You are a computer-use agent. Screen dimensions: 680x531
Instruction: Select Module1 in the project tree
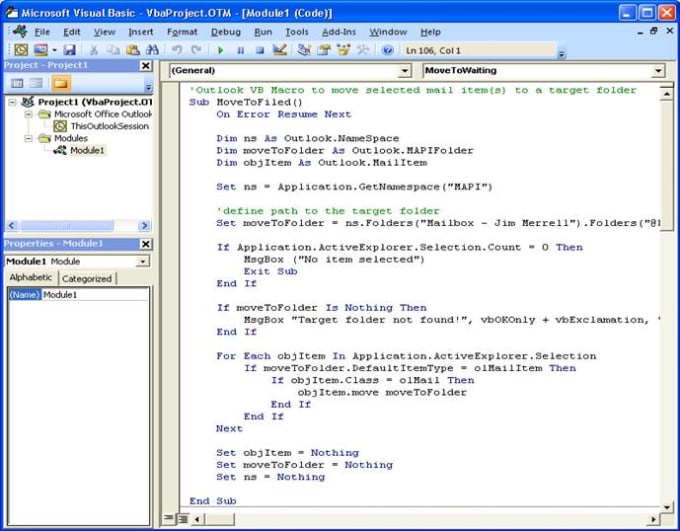point(87,151)
